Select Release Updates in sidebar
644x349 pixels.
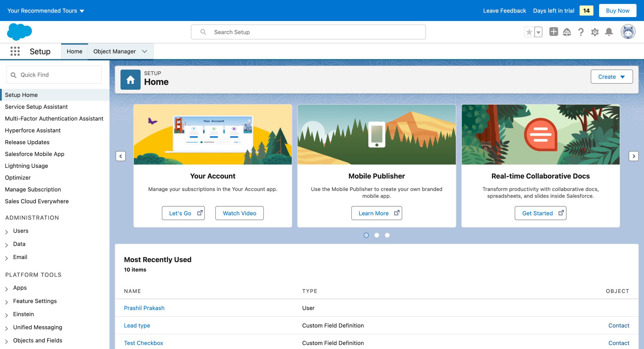tap(27, 142)
